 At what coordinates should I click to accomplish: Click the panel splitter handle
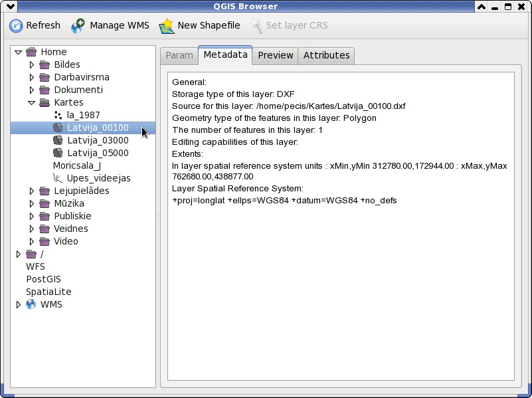tap(158, 217)
